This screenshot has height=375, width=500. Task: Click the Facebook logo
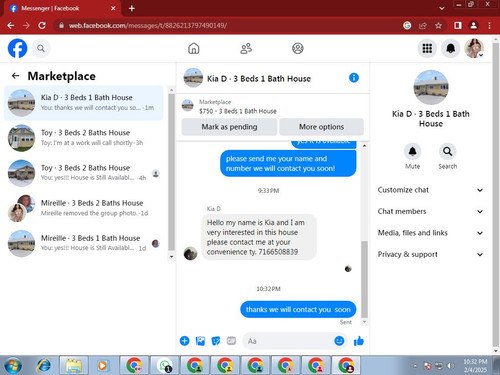17,48
